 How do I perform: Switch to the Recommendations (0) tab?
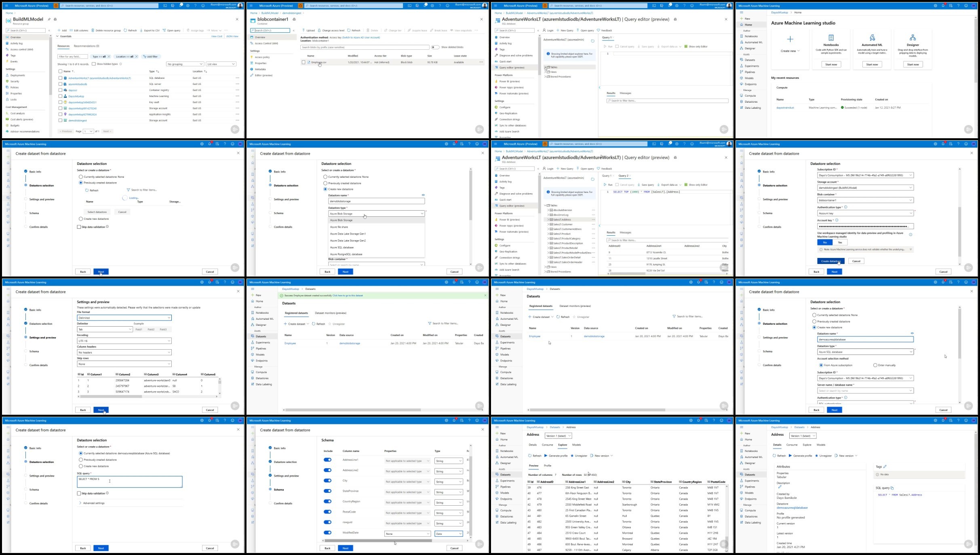(x=86, y=46)
